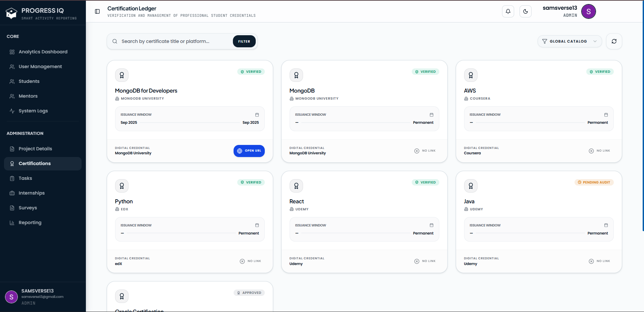Click the award icon on the Oracle Certification card
This screenshot has height=312, width=644.
click(122, 296)
